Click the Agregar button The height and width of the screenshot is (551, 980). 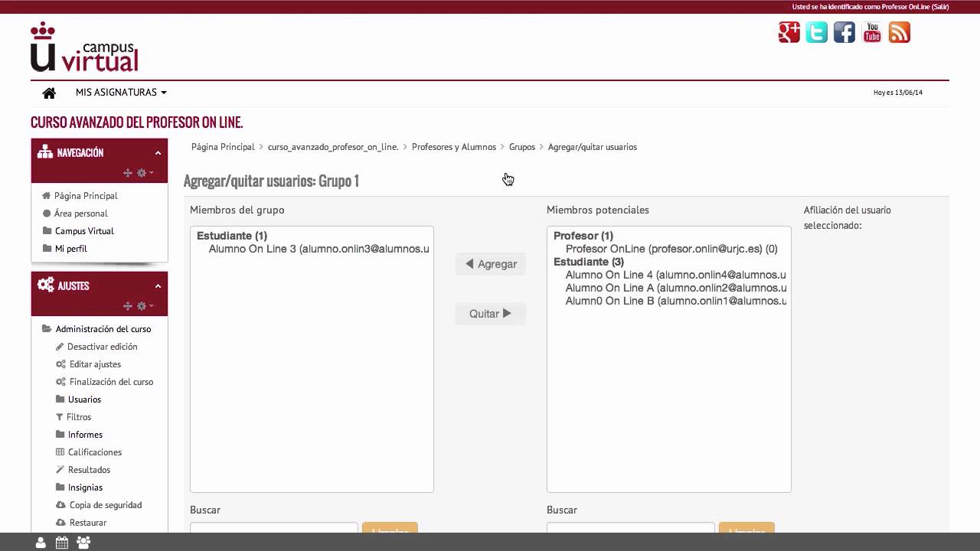click(491, 264)
